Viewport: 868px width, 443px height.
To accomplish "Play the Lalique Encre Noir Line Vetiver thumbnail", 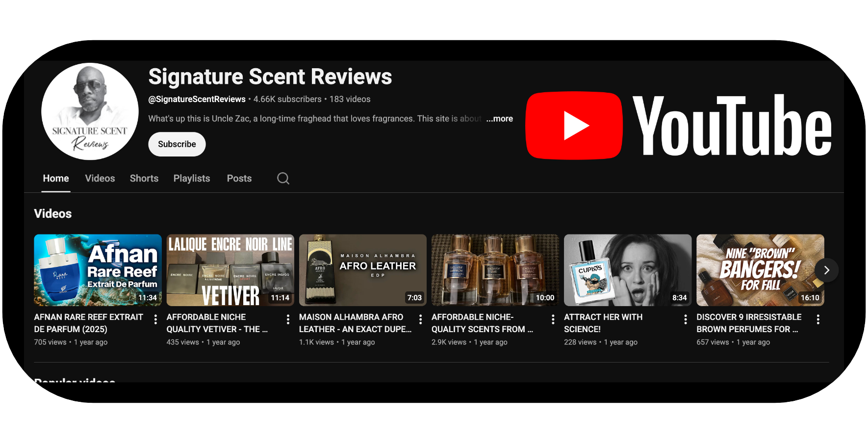I will [x=230, y=270].
